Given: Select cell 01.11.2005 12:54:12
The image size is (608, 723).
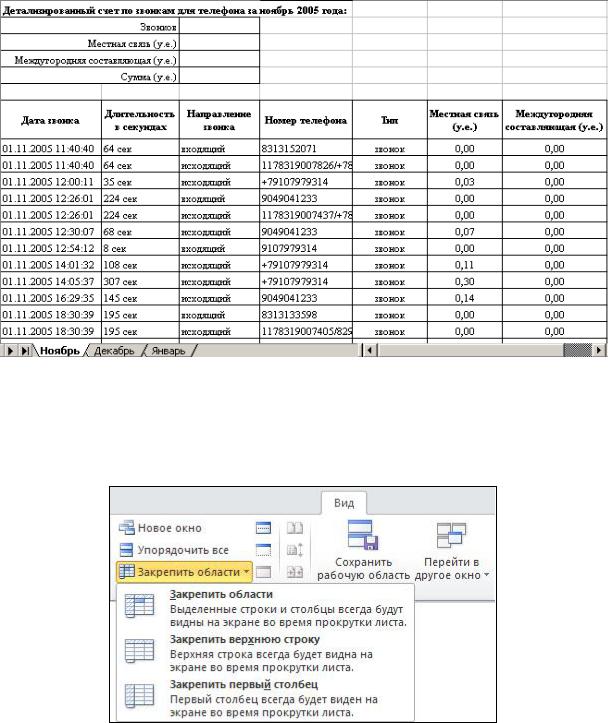Looking at the screenshot, I should pos(51,248).
